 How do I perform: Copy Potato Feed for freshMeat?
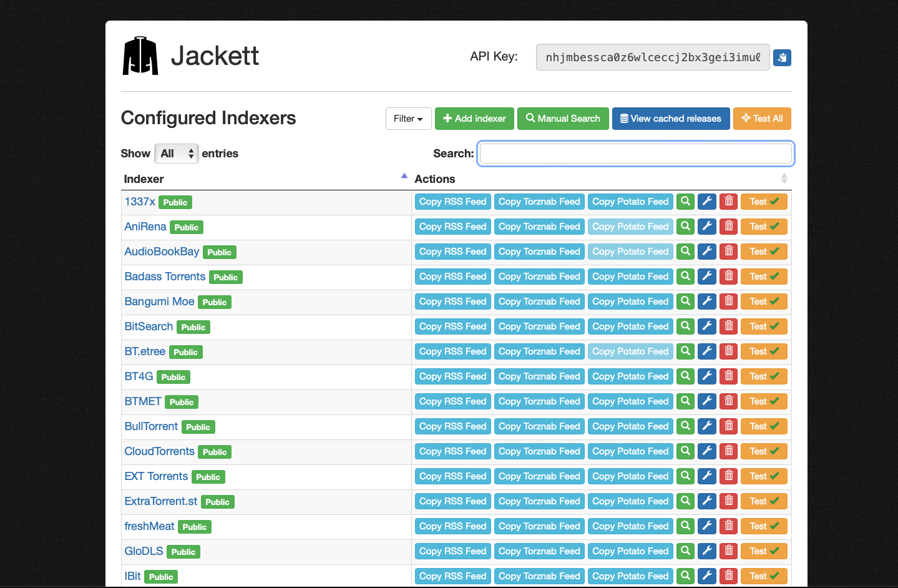[x=630, y=526]
